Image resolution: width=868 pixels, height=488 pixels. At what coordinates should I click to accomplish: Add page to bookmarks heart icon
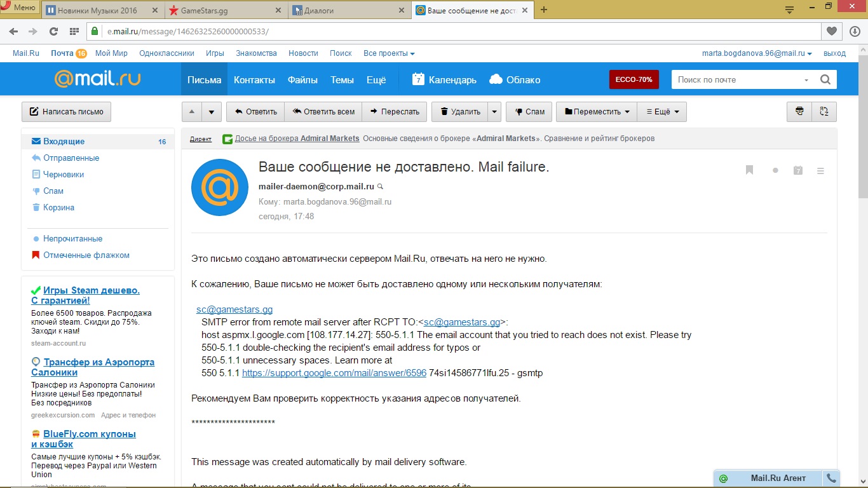tap(831, 31)
